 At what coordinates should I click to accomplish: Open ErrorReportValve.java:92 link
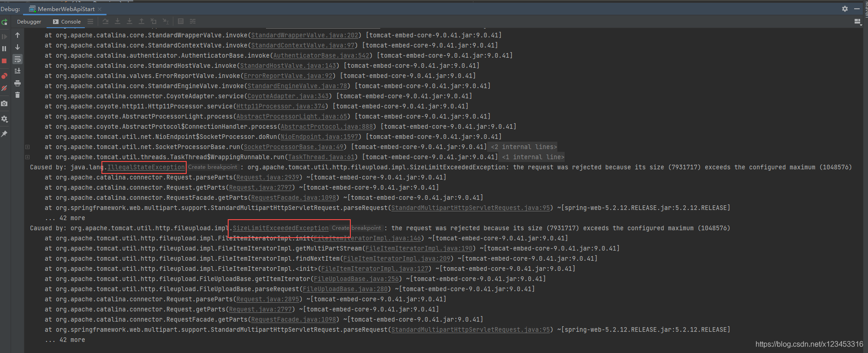pos(288,76)
